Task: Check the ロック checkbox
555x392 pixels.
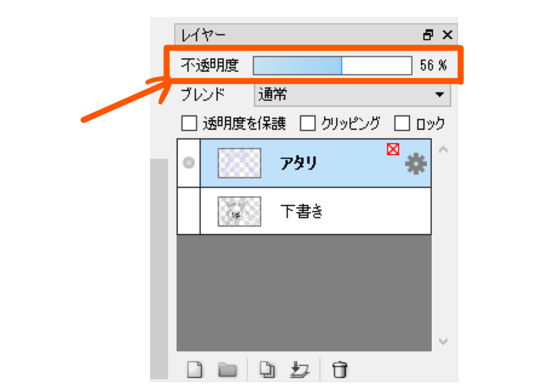Action: (402, 123)
